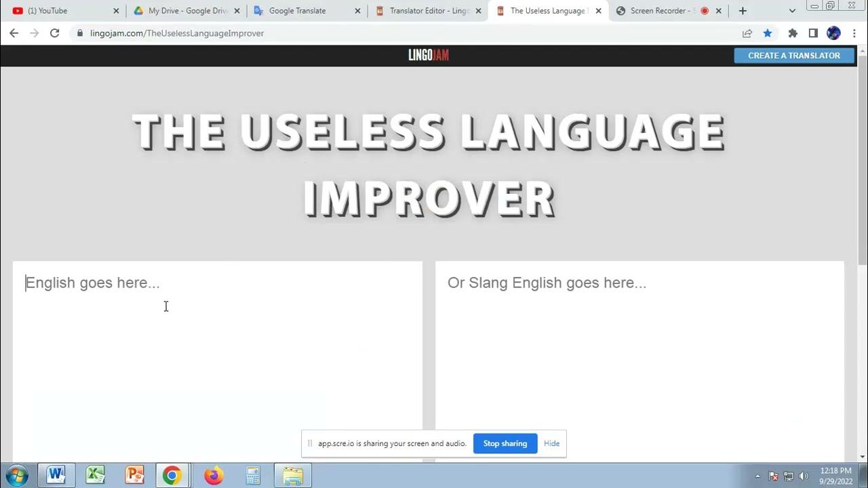The height and width of the screenshot is (488, 868).
Task: Open Microsoft Word from taskbar
Action: [56, 476]
